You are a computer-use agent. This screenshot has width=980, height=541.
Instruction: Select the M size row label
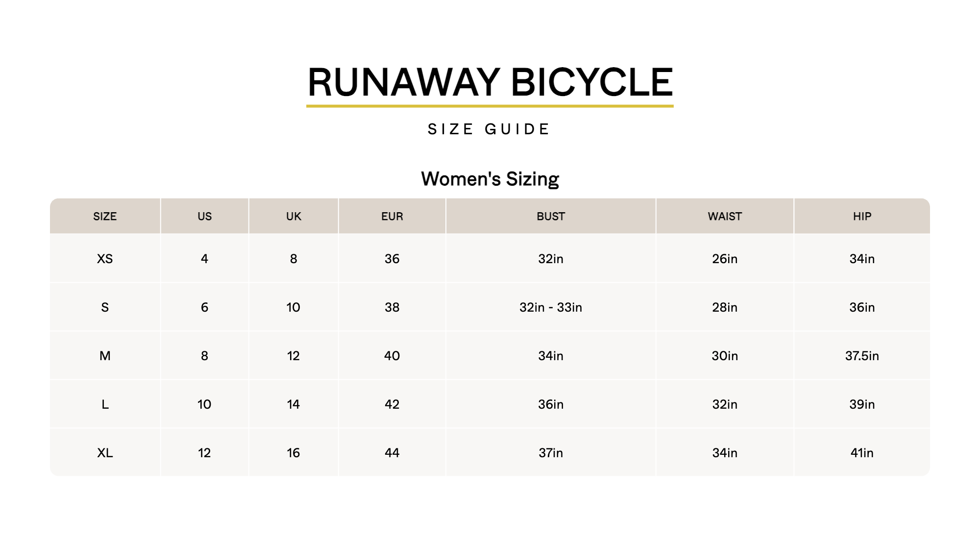click(105, 356)
